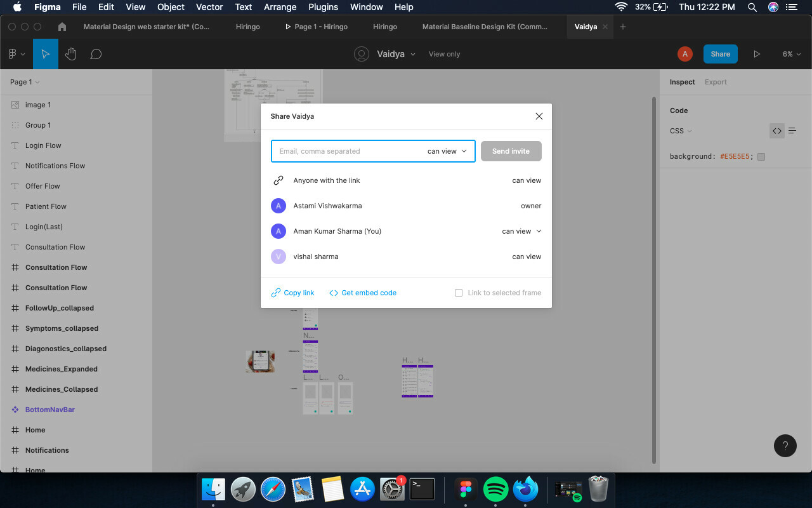The height and width of the screenshot is (508, 812).
Task: Expand the Page 1 dropdown
Action: pos(25,82)
